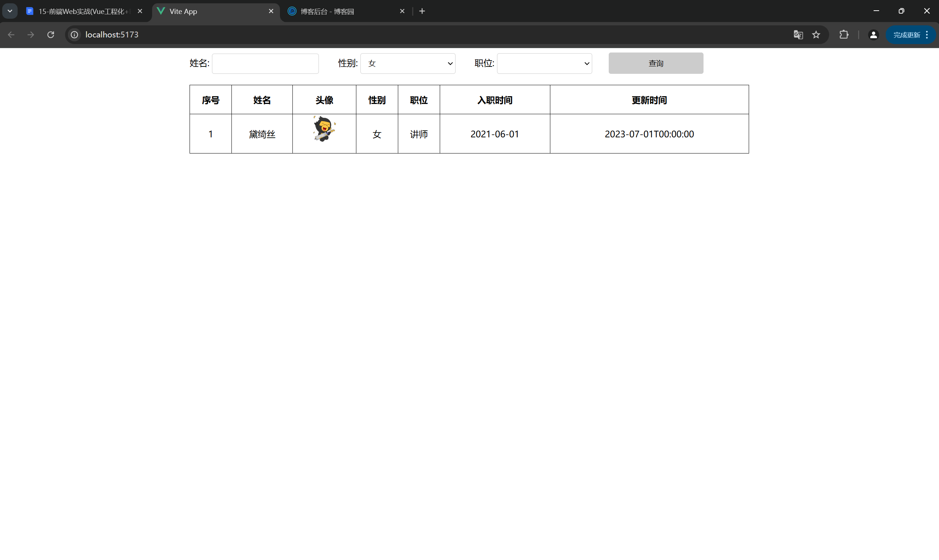
Task: Click the browser back arrow
Action: [x=11, y=35]
